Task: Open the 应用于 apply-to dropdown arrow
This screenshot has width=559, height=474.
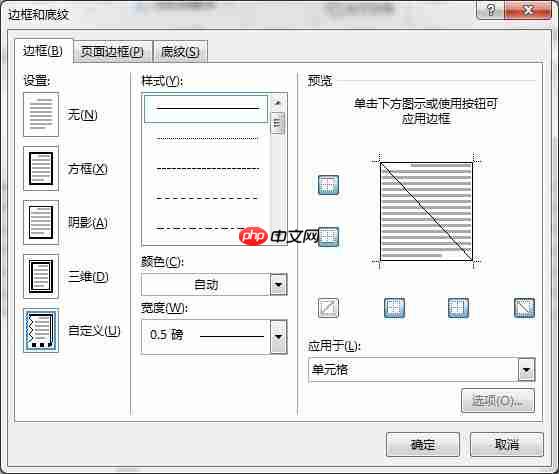Action: (527, 370)
